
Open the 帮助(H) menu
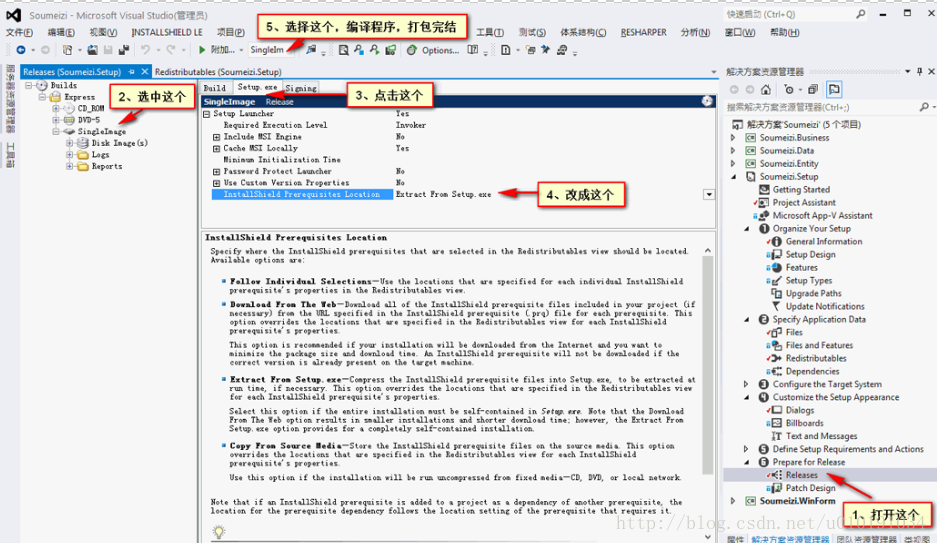784,32
